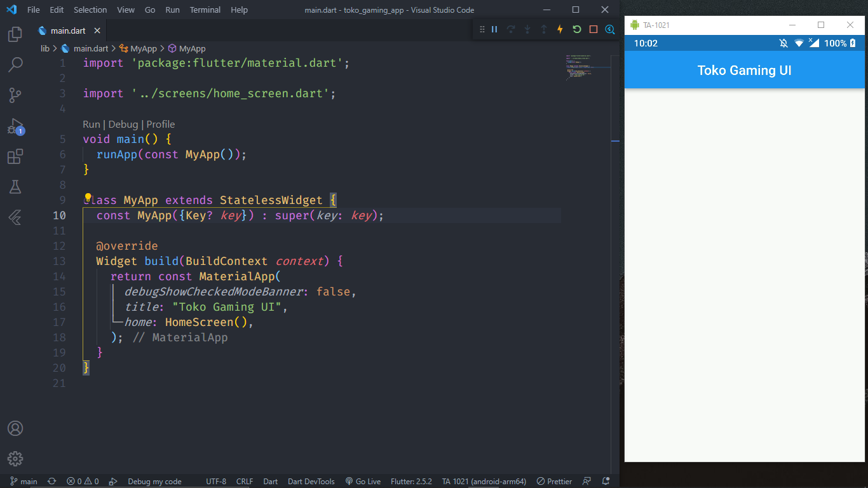This screenshot has height=488, width=868.
Task: Change the Dart language mode
Action: click(271, 481)
